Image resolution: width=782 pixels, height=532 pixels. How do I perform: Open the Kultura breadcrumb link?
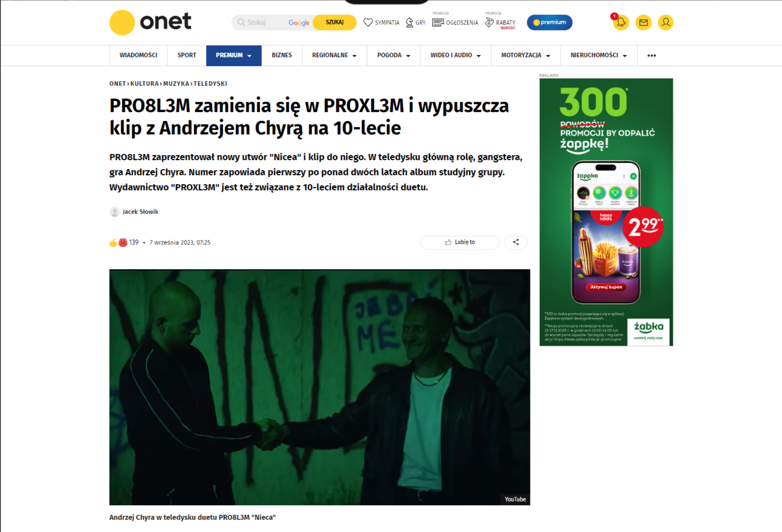[x=144, y=84]
